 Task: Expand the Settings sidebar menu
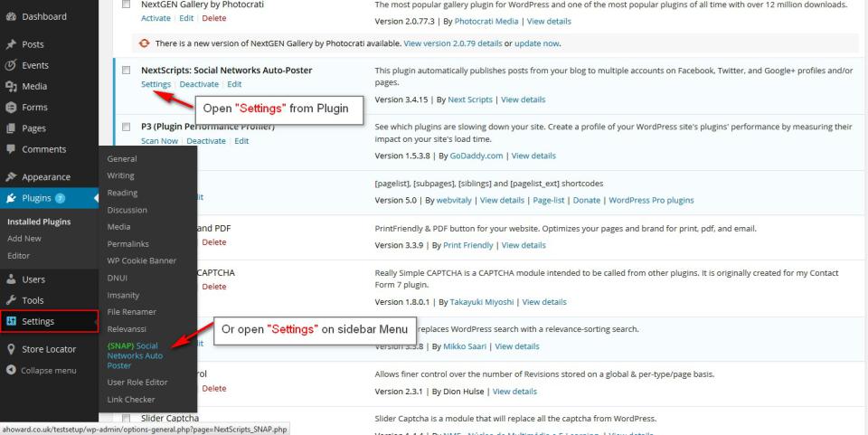click(38, 321)
